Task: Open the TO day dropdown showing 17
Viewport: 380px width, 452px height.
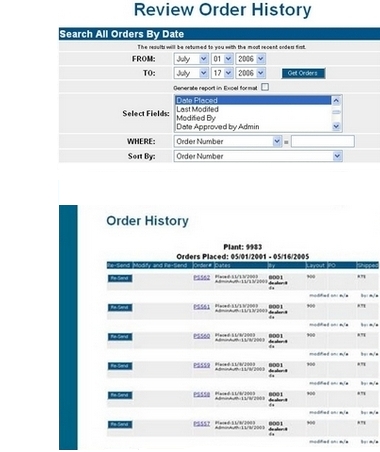Action: [x=222, y=73]
